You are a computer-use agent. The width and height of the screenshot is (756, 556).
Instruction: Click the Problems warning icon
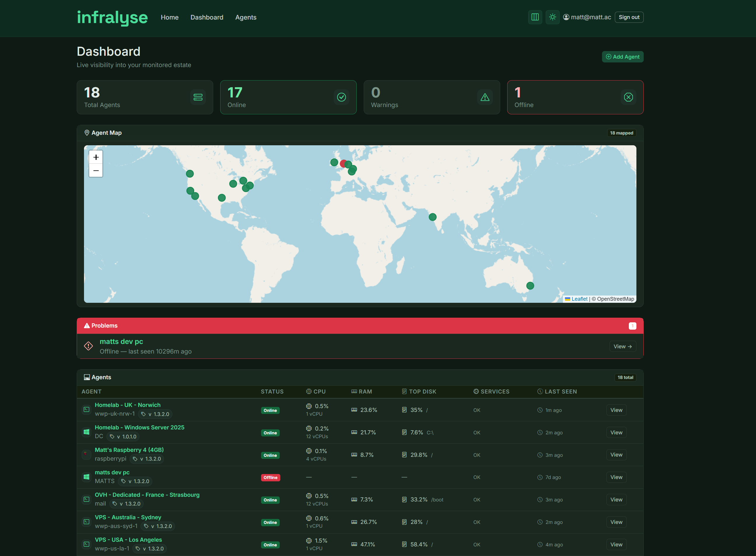87,326
